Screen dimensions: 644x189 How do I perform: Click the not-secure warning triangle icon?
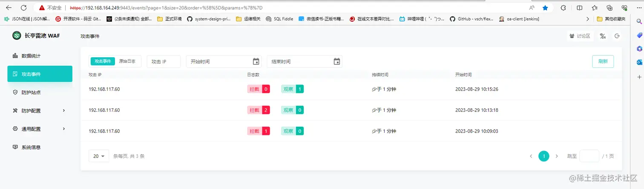pyautogui.click(x=42, y=8)
